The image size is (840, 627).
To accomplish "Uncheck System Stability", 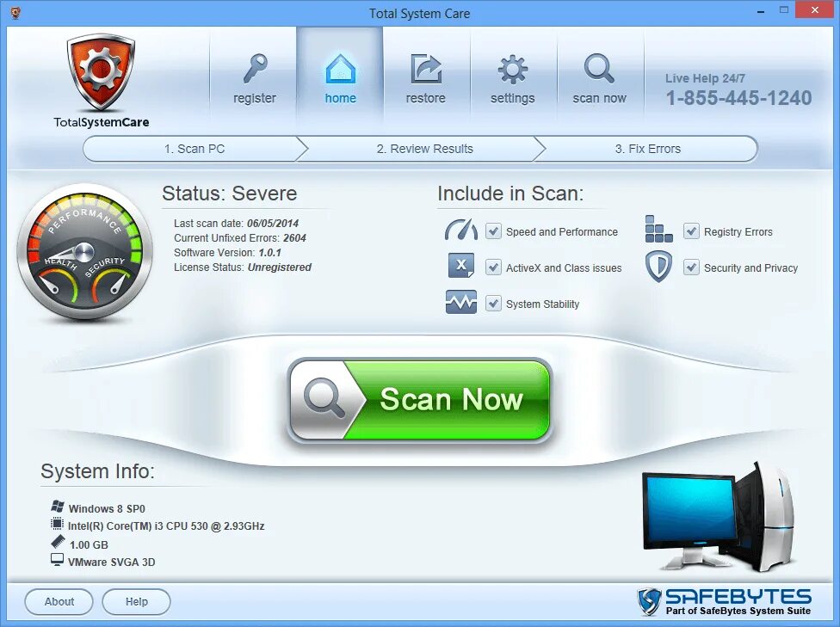I will pyautogui.click(x=493, y=304).
